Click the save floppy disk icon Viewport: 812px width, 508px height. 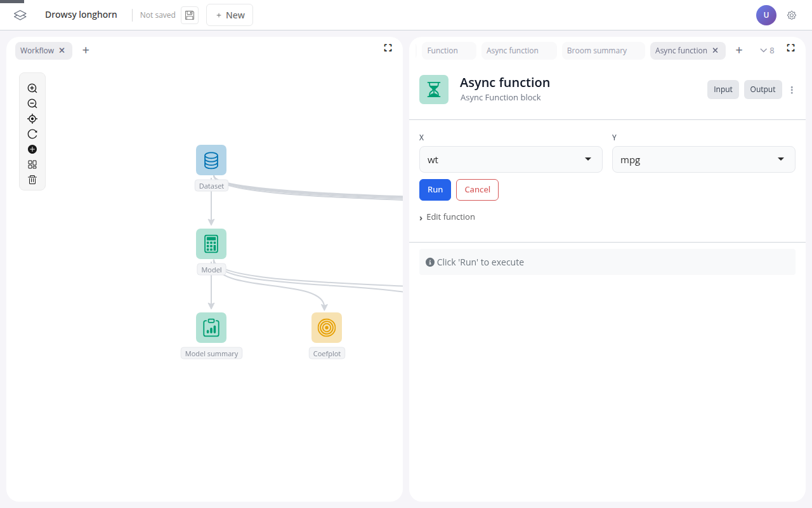click(190, 15)
